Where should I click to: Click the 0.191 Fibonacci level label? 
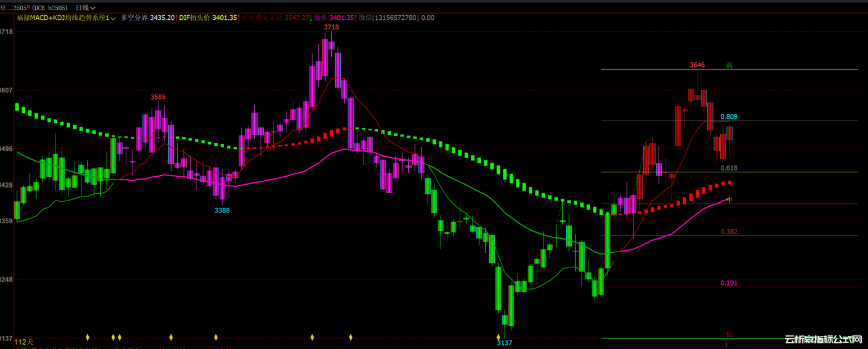(x=729, y=283)
